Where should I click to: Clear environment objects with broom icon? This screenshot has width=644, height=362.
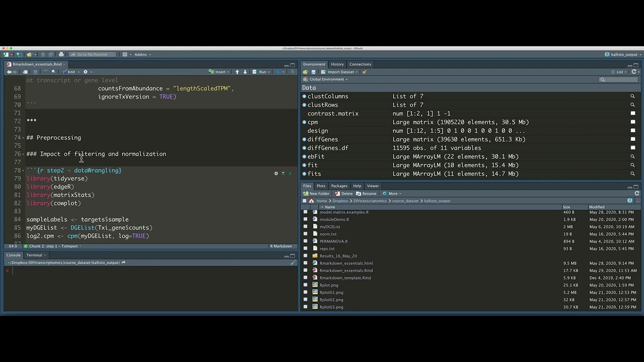coord(364,72)
